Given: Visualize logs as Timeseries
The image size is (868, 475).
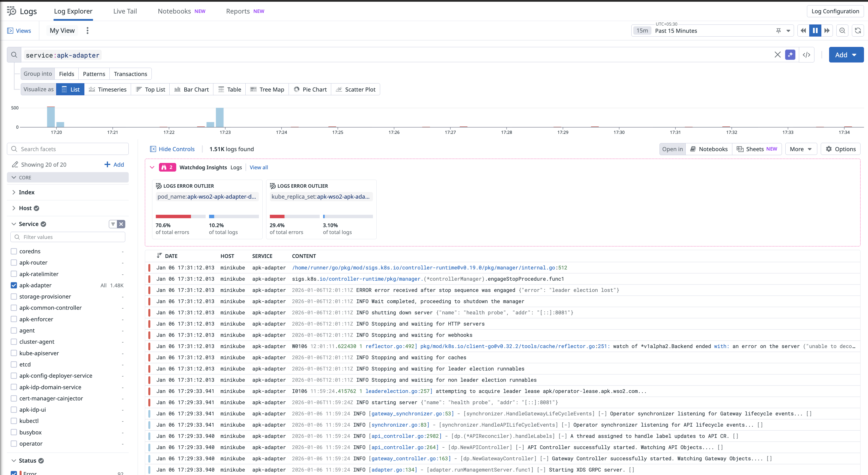Looking at the screenshot, I should (x=107, y=89).
